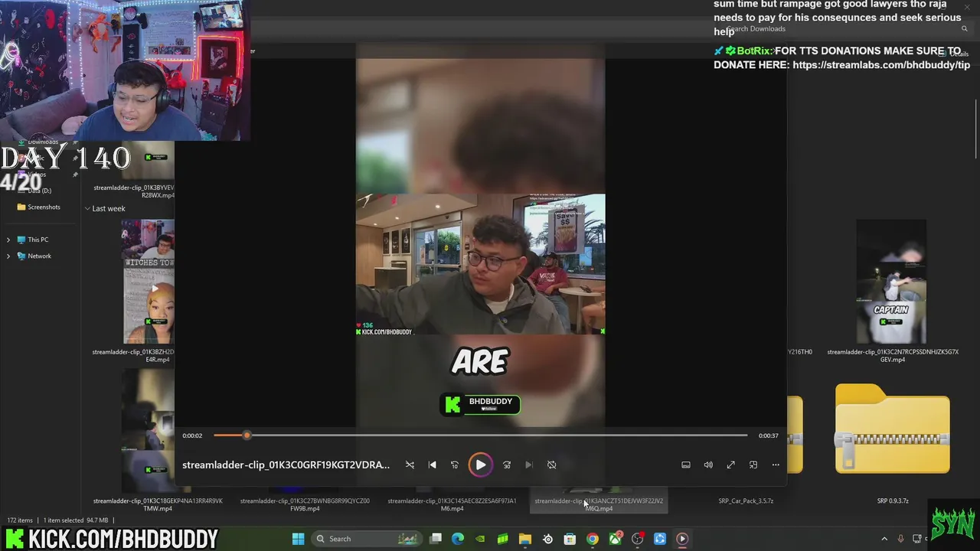Click the BHDBUDDY follow badge in the video
Screen dimensions: 980x551
pyautogui.click(x=480, y=404)
